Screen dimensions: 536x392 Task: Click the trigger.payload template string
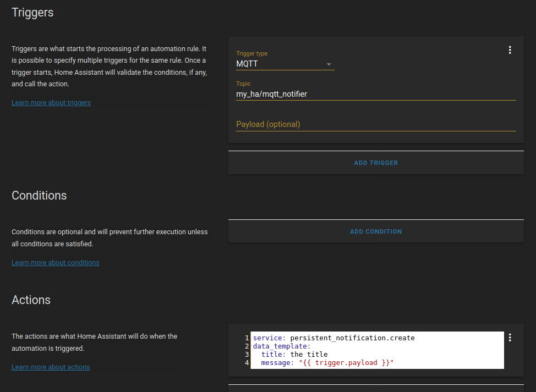[346, 363]
